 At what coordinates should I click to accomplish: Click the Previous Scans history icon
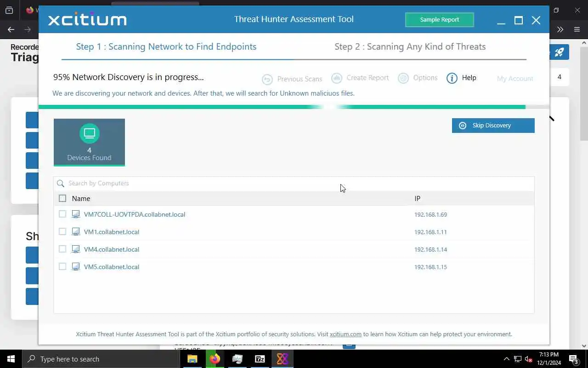pos(267,79)
